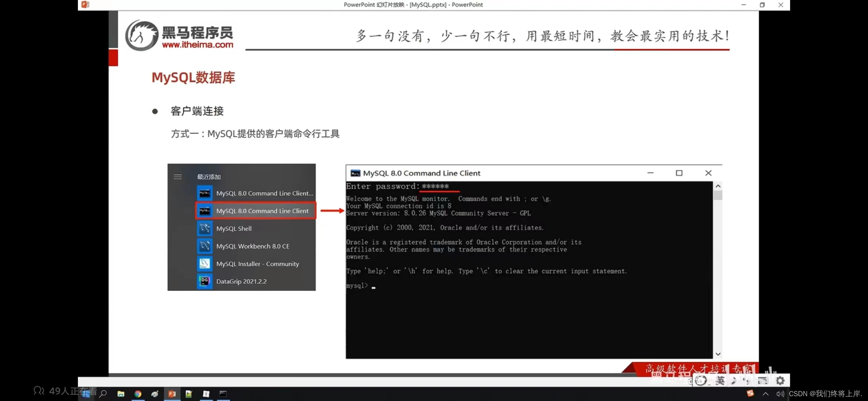
Task: Open input method settings gear
Action: [x=780, y=381]
